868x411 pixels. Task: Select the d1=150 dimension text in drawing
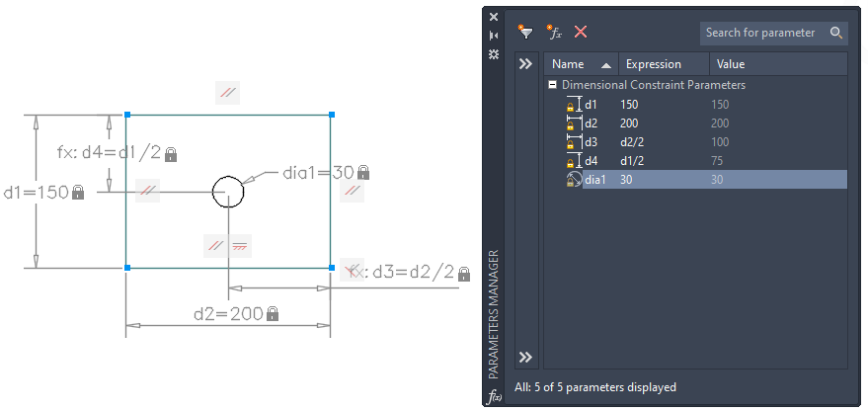point(37,193)
